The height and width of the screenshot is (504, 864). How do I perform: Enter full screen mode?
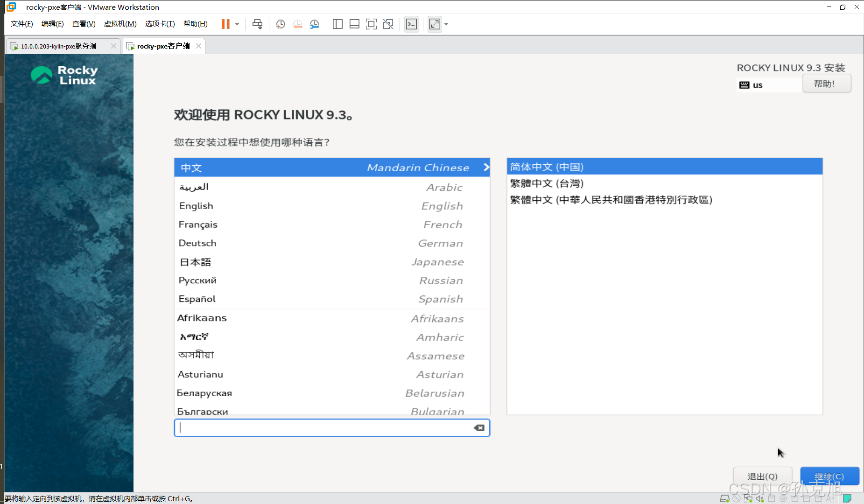click(371, 24)
